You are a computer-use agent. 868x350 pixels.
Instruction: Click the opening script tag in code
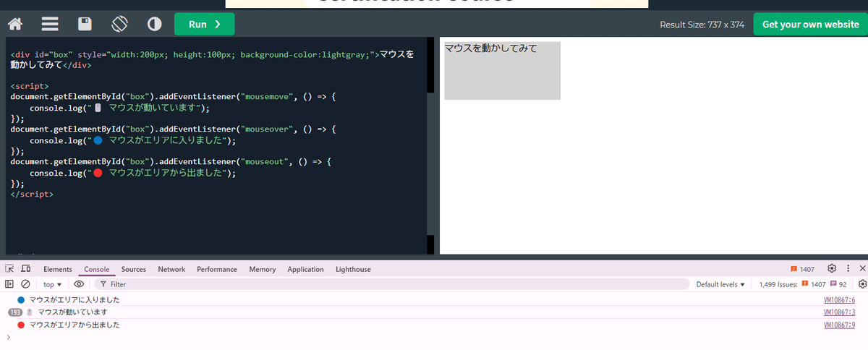tap(30, 85)
